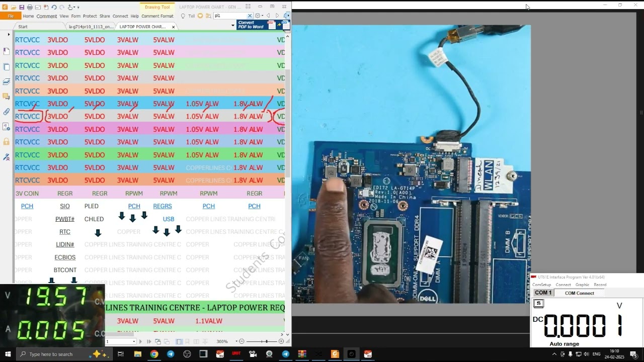The width and height of the screenshot is (644, 362).
Task: Open Task View from the taskbar
Action: (121, 354)
